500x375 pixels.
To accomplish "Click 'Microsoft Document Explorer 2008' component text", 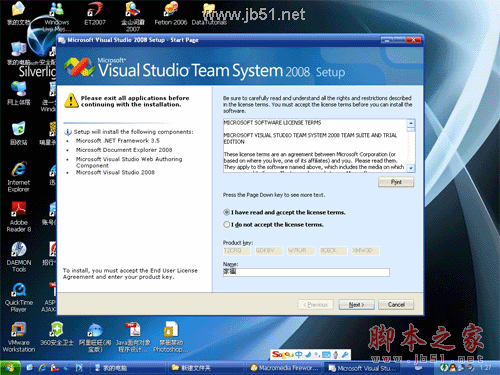I will coord(124,150).
